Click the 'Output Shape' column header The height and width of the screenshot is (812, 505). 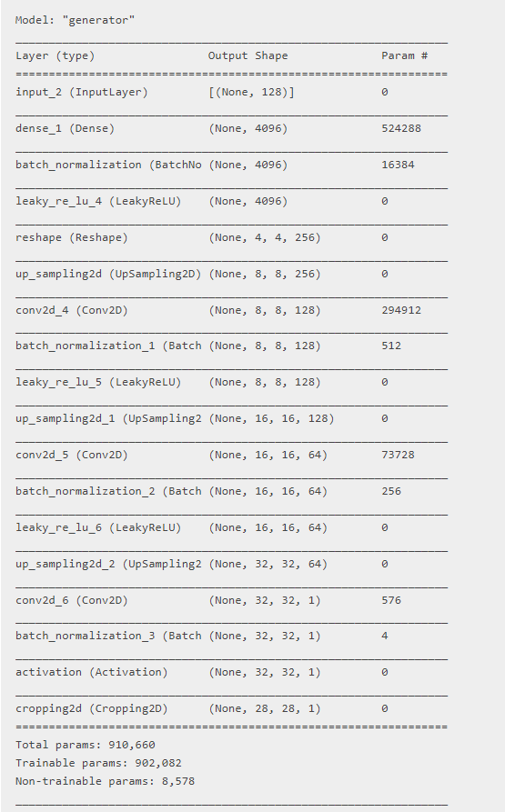tap(248, 56)
